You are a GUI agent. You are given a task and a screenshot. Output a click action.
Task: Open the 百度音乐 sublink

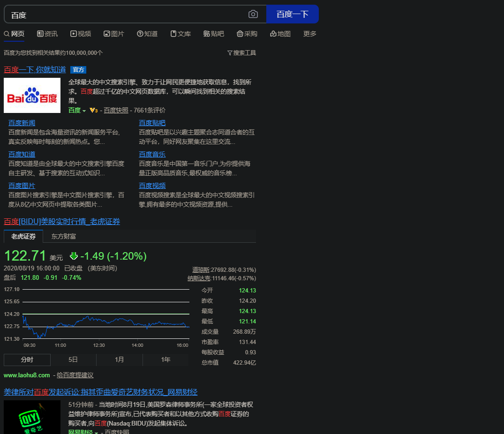(x=152, y=154)
